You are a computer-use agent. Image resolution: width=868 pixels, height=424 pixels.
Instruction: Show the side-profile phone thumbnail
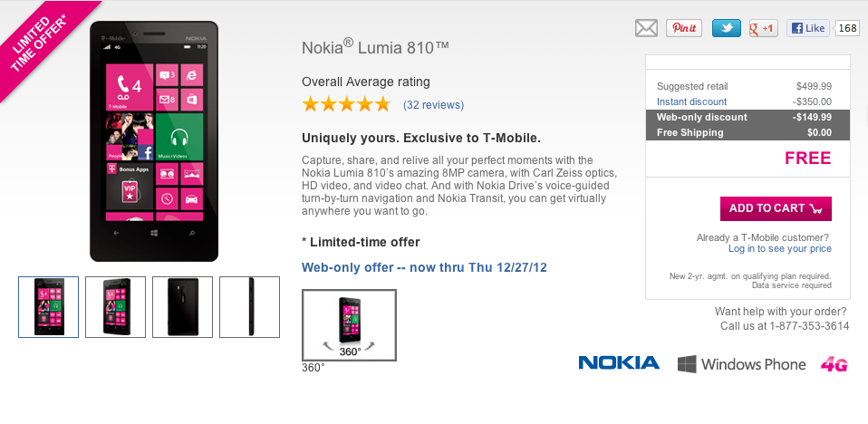[250, 307]
